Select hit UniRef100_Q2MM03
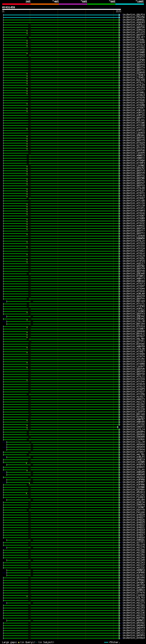The width and height of the screenshot is (146, 644). click(130, 590)
